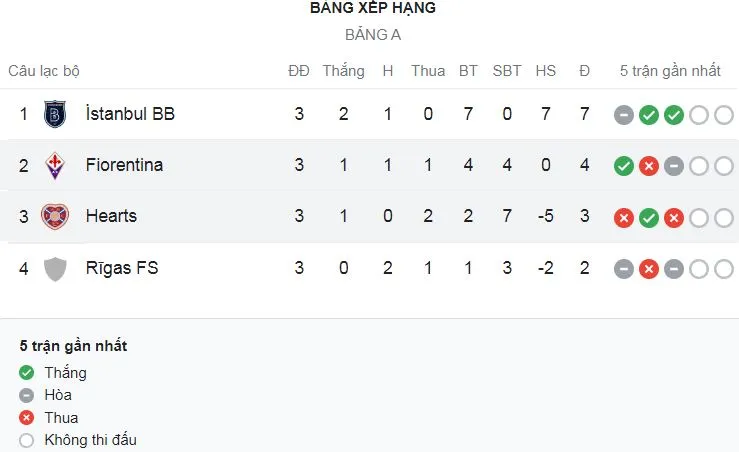
Task: Click Fiorentina's red loss result icon
Action: point(649,166)
